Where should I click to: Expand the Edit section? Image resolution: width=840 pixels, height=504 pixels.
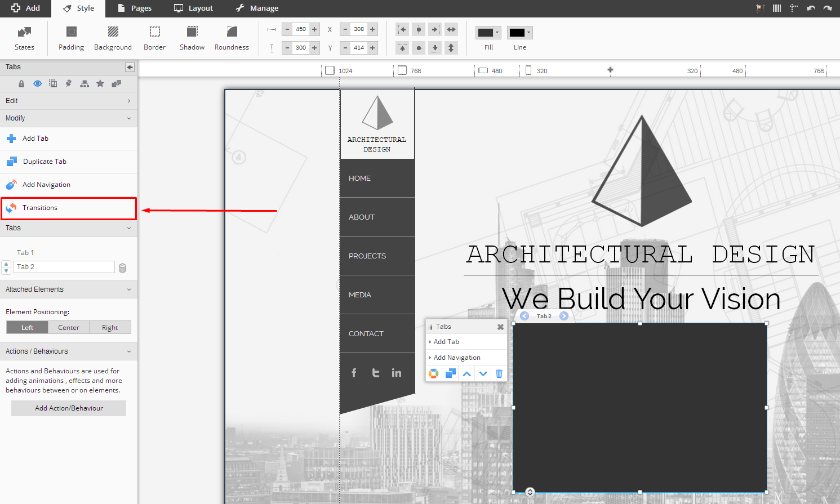(69, 101)
